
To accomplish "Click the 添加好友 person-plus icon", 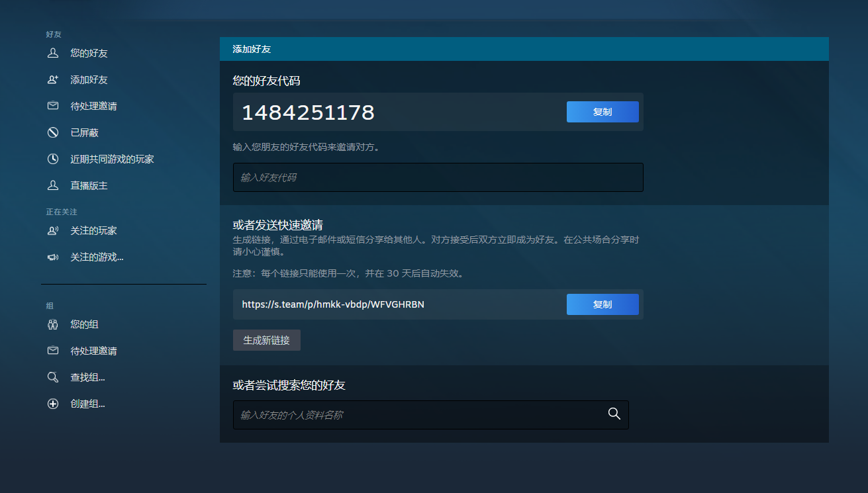I will 53,79.
